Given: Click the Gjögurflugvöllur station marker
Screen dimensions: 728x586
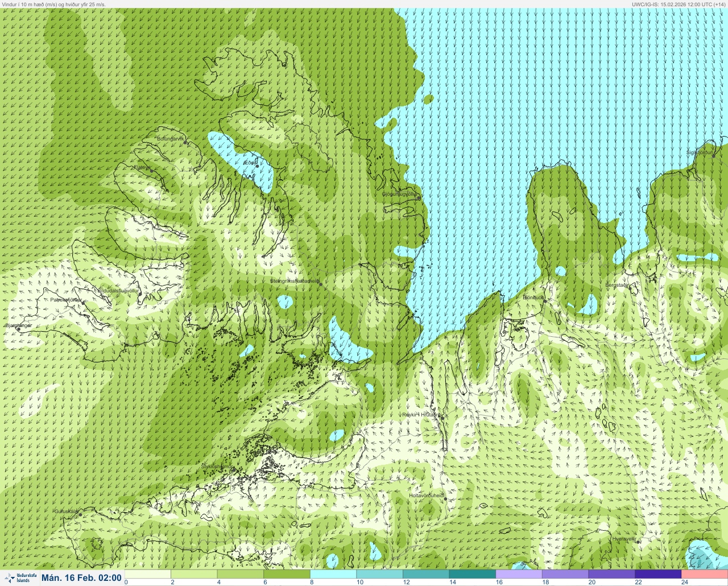Looking at the screenshot, I should (419, 198).
